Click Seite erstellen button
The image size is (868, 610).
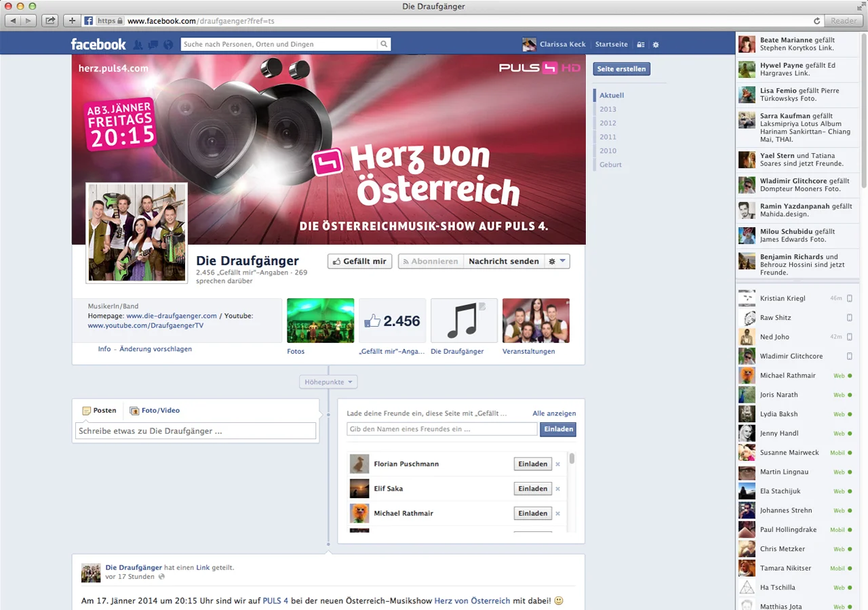[621, 69]
